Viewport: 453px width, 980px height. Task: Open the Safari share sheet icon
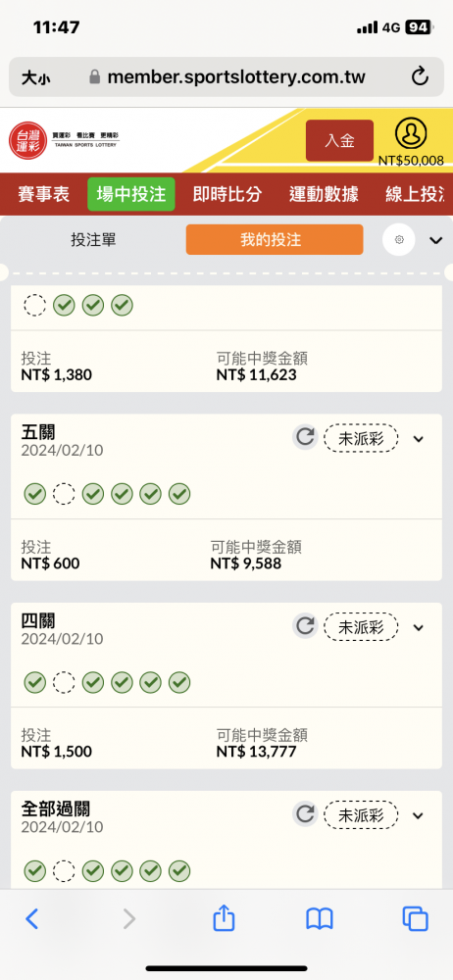pos(224,918)
